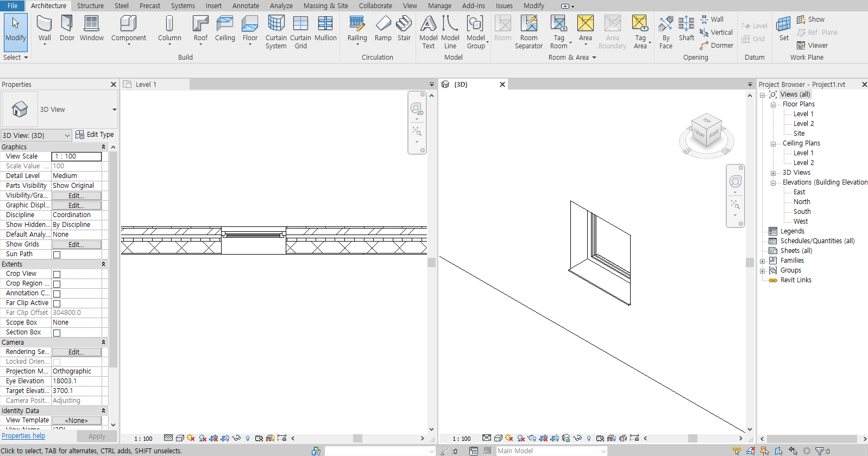Select the Wall tool
The width and height of the screenshot is (868, 456).
point(45,29)
